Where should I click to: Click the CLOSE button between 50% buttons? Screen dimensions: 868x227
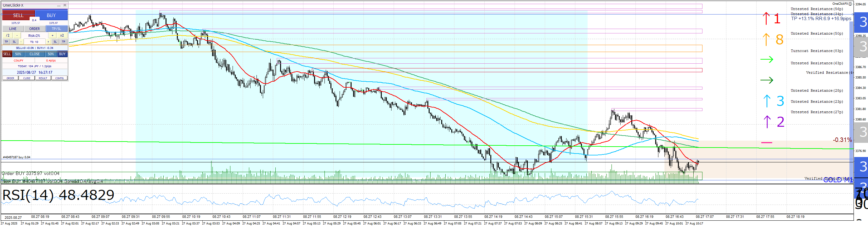tap(34, 54)
